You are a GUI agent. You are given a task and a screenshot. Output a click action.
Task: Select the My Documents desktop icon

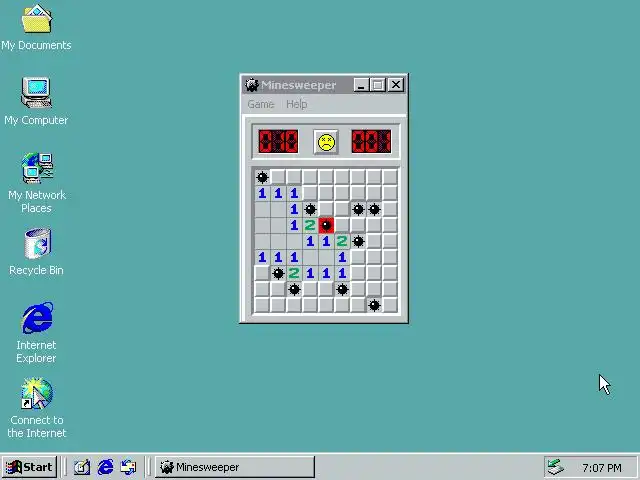click(x=36, y=28)
